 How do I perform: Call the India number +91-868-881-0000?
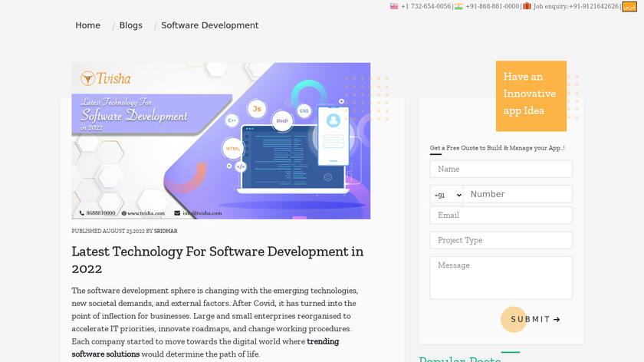coord(492,6)
